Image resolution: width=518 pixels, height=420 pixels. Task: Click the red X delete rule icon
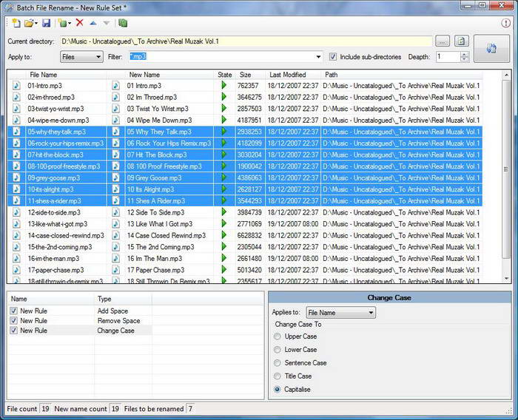79,24
